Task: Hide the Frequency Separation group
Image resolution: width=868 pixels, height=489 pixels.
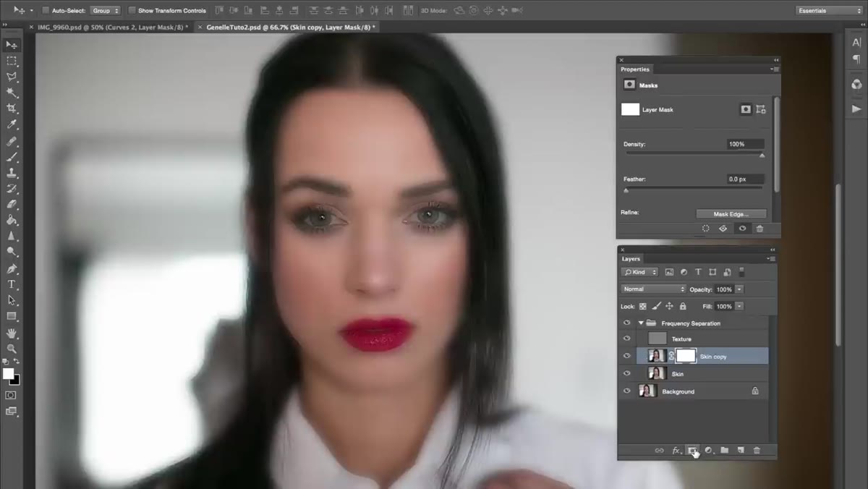Action: pyautogui.click(x=627, y=323)
